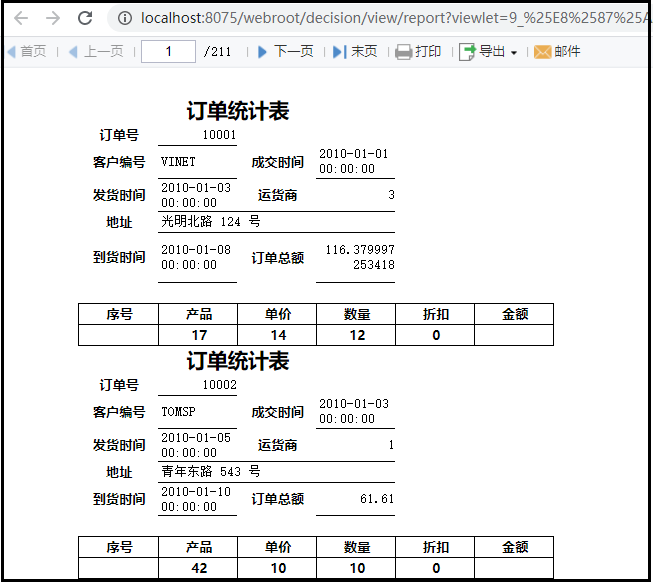
Task: Click the first report title 订单统计表
Action: click(x=237, y=111)
